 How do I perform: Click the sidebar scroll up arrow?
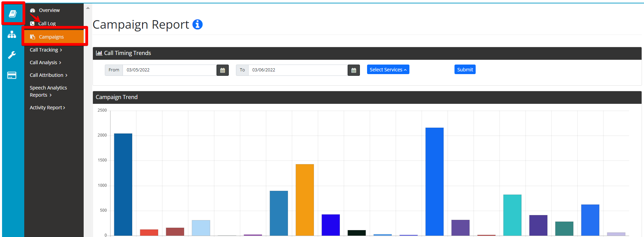[88, 8]
